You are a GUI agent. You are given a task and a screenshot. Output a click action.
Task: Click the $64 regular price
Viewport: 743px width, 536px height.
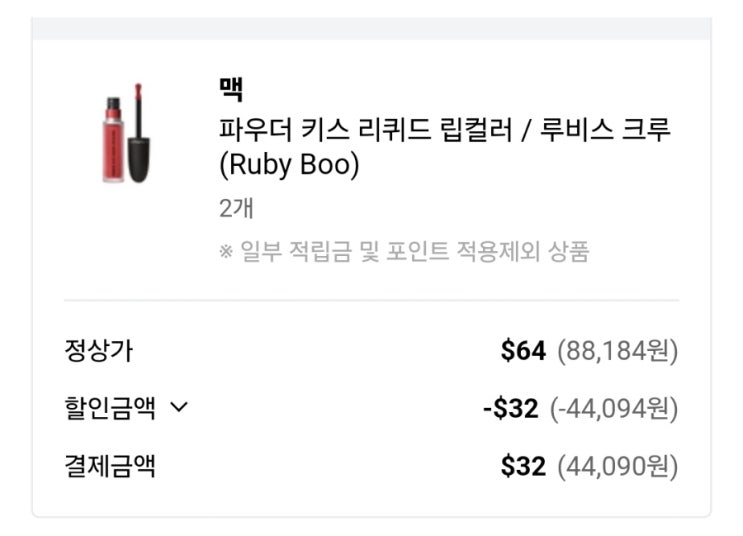coord(523,351)
